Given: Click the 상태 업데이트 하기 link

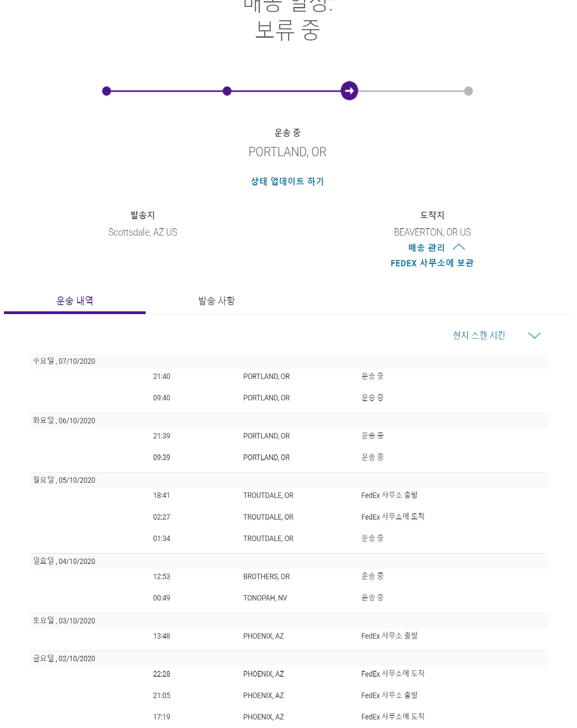Looking at the screenshot, I should point(287,182).
